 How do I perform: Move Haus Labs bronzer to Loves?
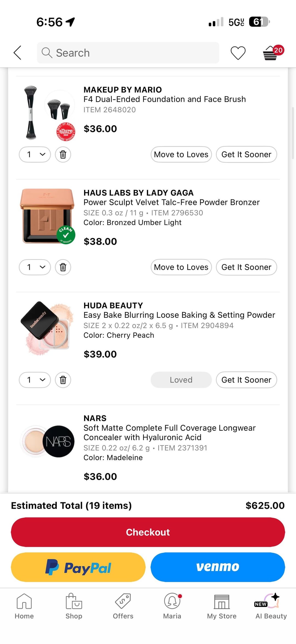pyautogui.click(x=181, y=267)
